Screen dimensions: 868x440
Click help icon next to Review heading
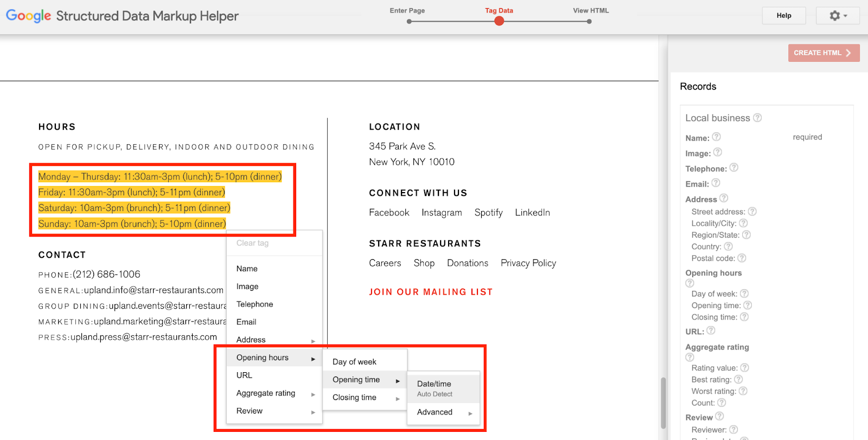(x=719, y=416)
